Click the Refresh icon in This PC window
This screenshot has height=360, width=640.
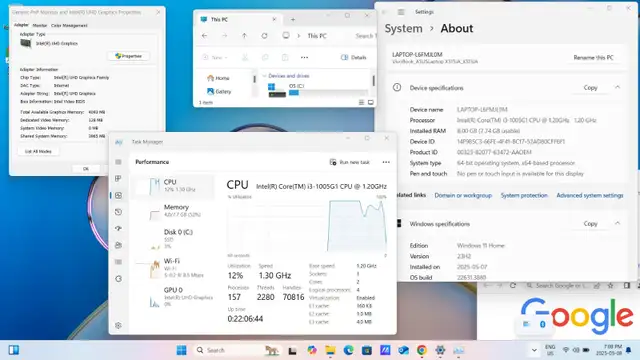click(264, 36)
